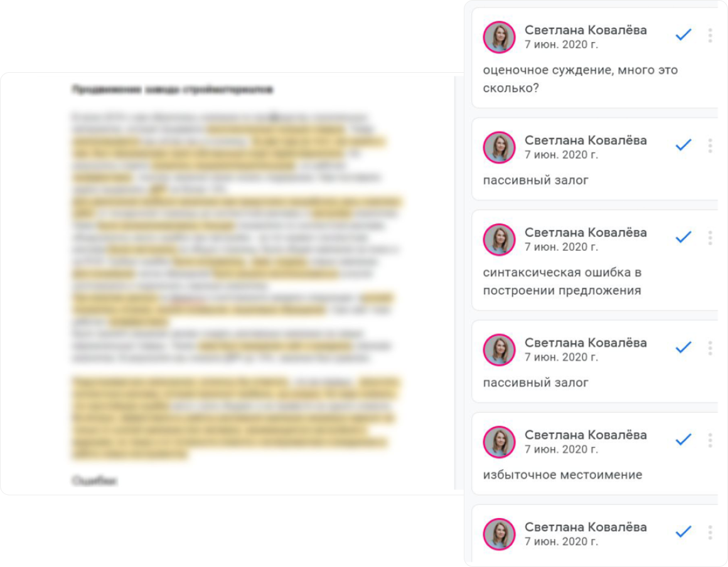Open options on the bottom partially visible comment
This screenshot has width=728, height=567.
tap(710, 533)
